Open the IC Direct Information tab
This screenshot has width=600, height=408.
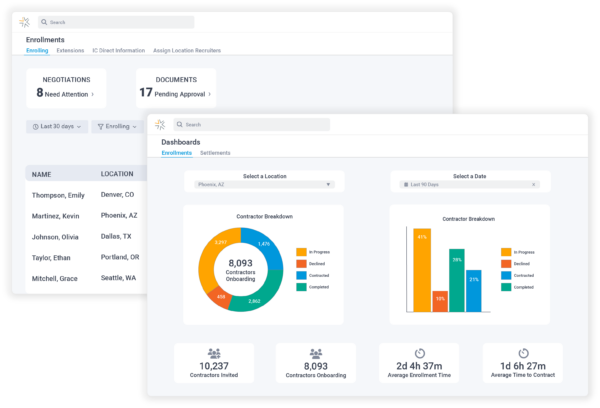point(118,50)
